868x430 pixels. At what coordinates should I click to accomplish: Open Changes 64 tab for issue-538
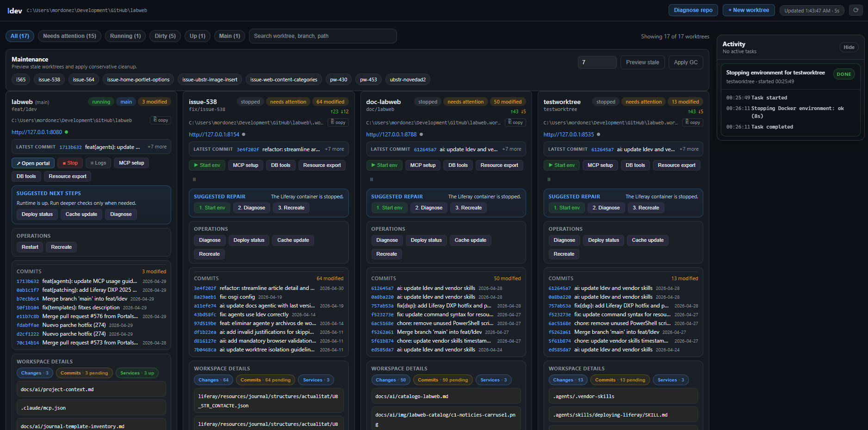tap(213, 380)
